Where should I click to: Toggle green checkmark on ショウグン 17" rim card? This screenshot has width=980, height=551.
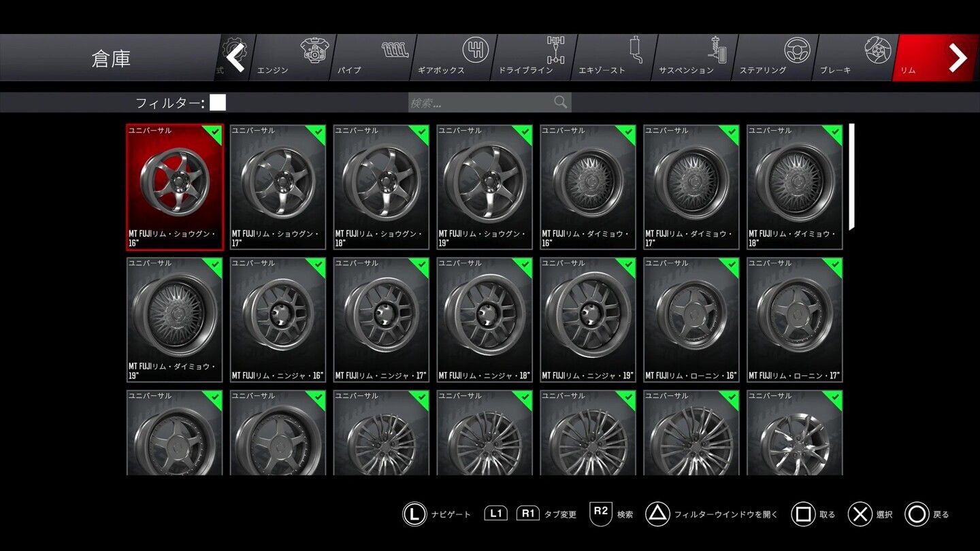(316, 134)
